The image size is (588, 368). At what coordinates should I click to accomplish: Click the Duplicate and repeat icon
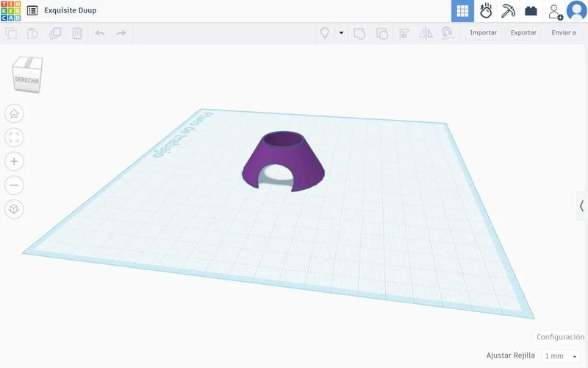coord(54,33)
